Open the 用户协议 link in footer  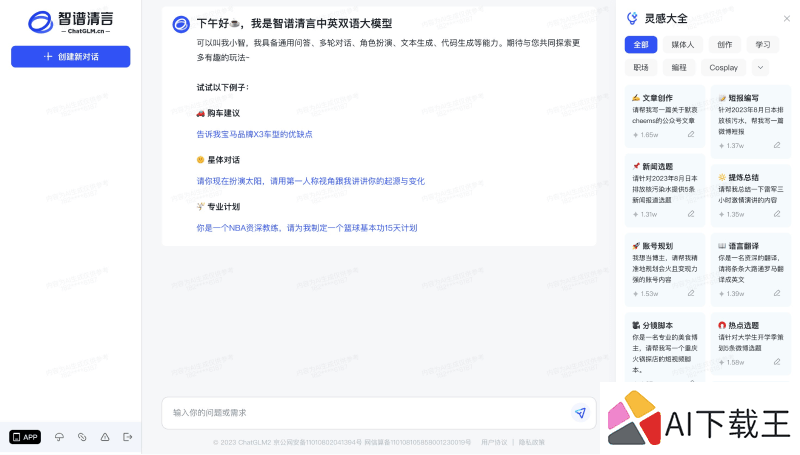494,442
